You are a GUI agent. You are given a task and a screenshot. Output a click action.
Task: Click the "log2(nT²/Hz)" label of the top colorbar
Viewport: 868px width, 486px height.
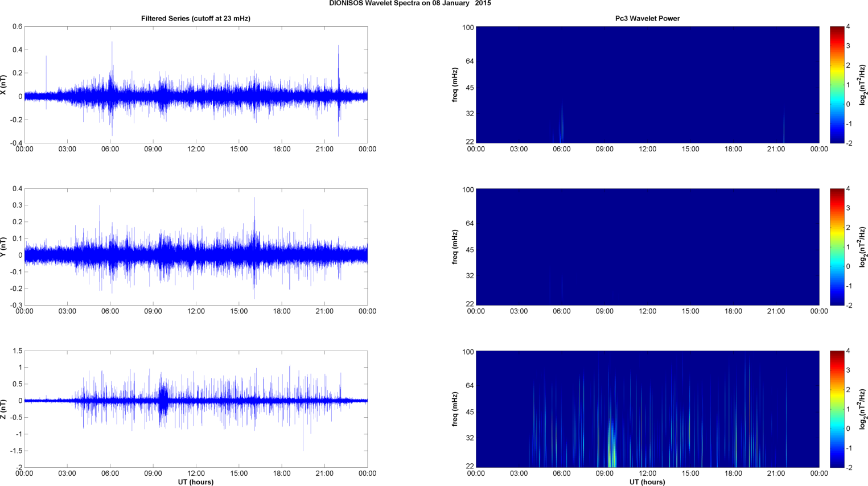click(863, 85)
